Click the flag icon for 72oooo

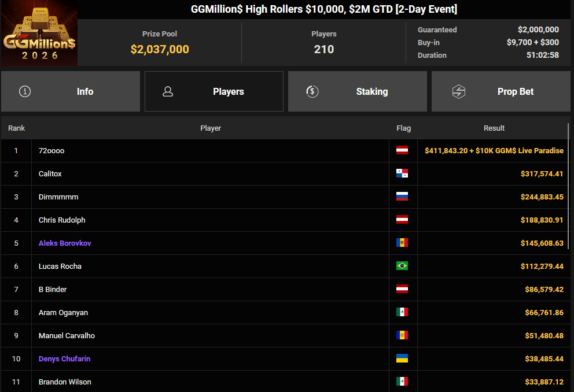402,150
